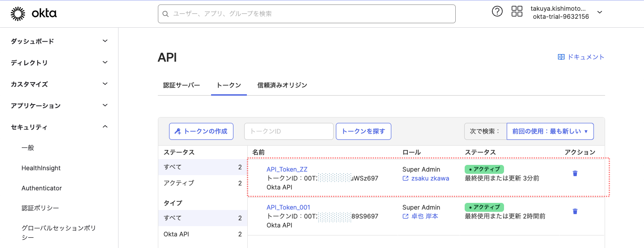Switch to the 認証サーバー tab
Image resolution: width=644 pixels, height=248 pixels.
(x=182, y=85)
